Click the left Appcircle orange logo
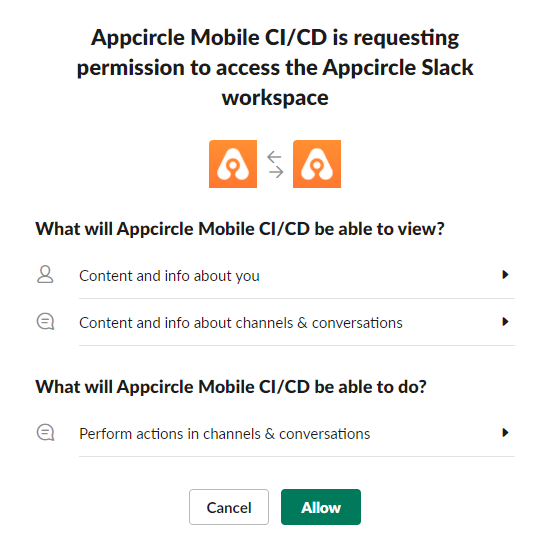This screenshot has height=552, width=538. [x=233, y=164]
